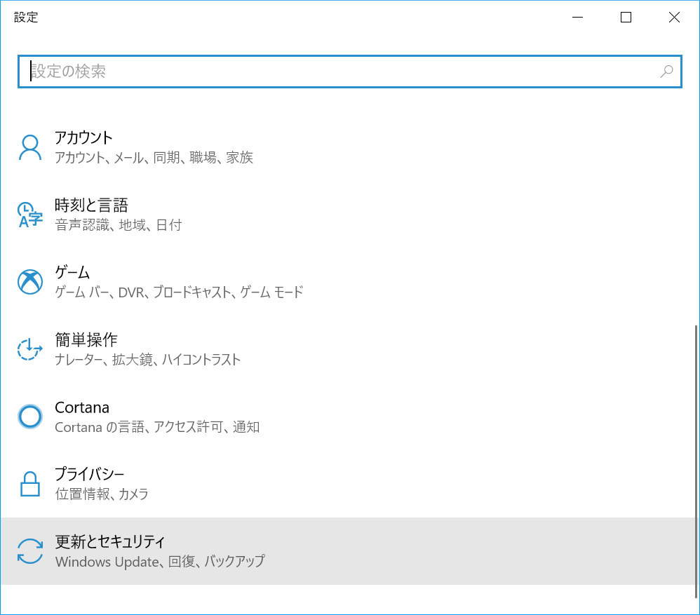Click the 時刻と言語 clock-language icon
The height and width of the screenshot is (615, 700).
[x=30, y=215]
